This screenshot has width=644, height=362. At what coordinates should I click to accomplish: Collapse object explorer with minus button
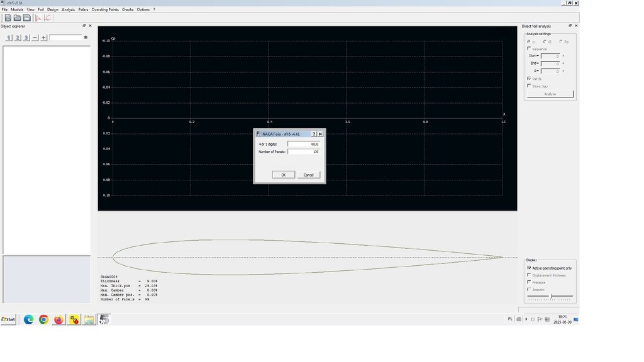coord(35,38)
